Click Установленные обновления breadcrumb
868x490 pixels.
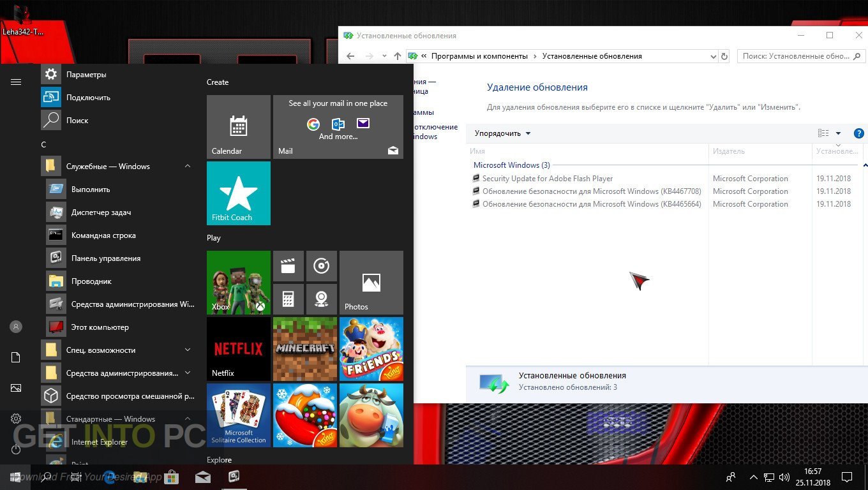coord(592,56)
